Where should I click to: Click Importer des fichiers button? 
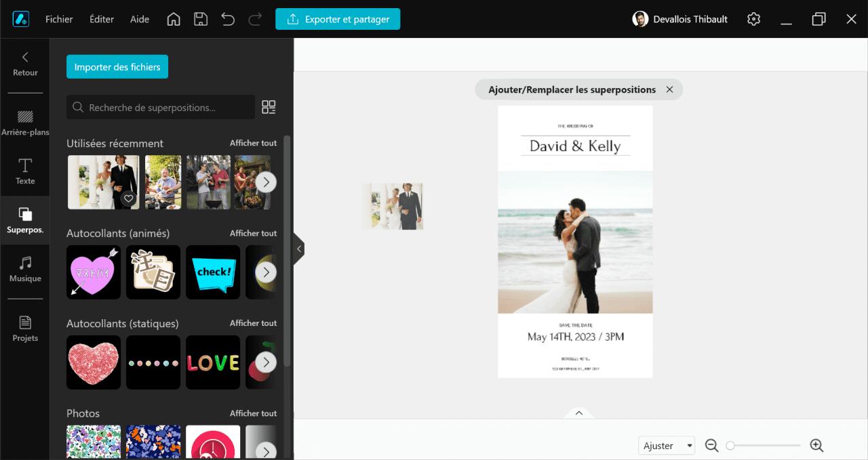(x=117, y=67)
